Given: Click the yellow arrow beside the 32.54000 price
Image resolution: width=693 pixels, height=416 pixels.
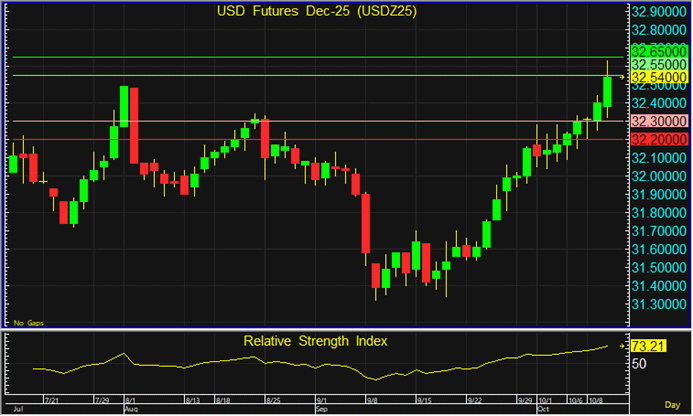Looking at the screenshot, I should click(622, 76).
